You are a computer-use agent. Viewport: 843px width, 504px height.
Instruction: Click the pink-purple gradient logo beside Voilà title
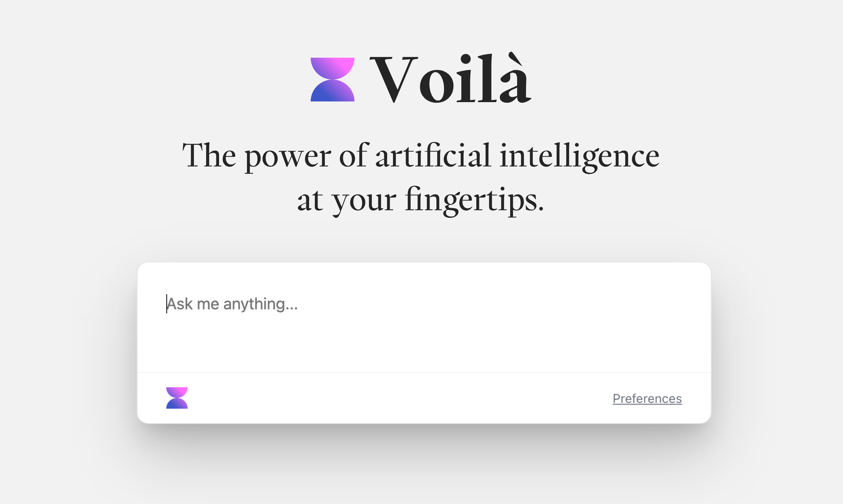333,80
